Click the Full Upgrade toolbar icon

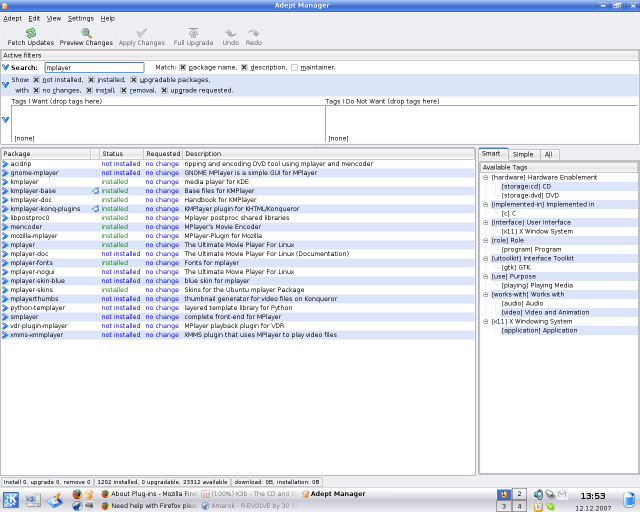[192, 33]
